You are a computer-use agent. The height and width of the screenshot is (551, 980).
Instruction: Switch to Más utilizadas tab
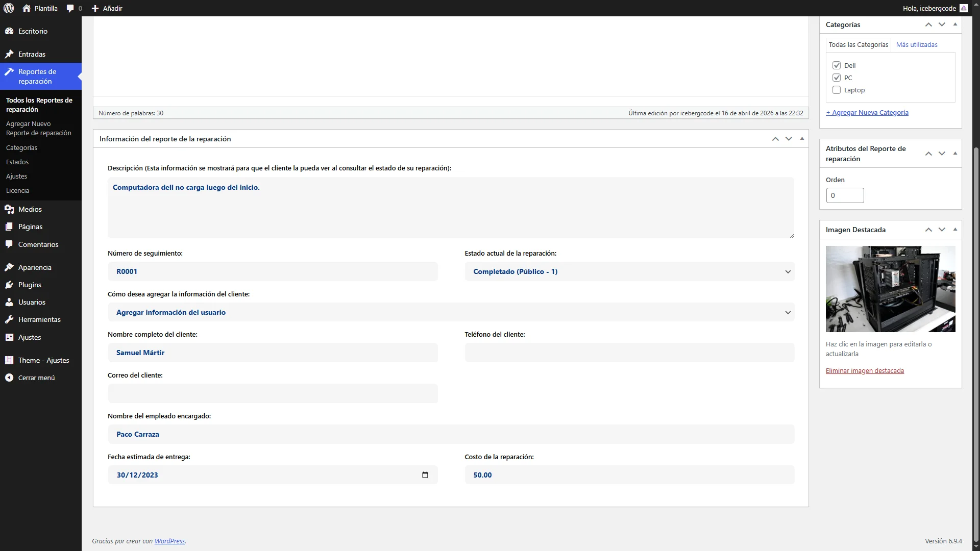tap(917, 45)
